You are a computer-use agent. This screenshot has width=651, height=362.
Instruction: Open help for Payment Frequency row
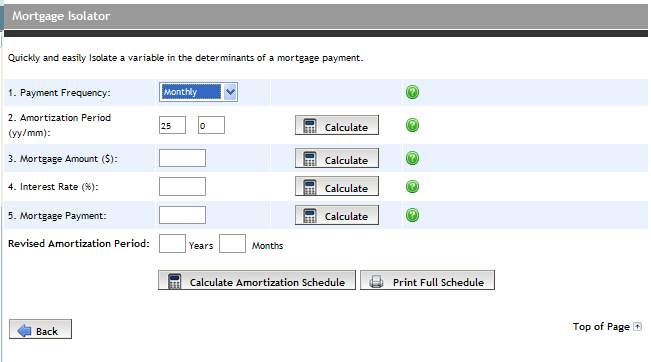point(412,92)
